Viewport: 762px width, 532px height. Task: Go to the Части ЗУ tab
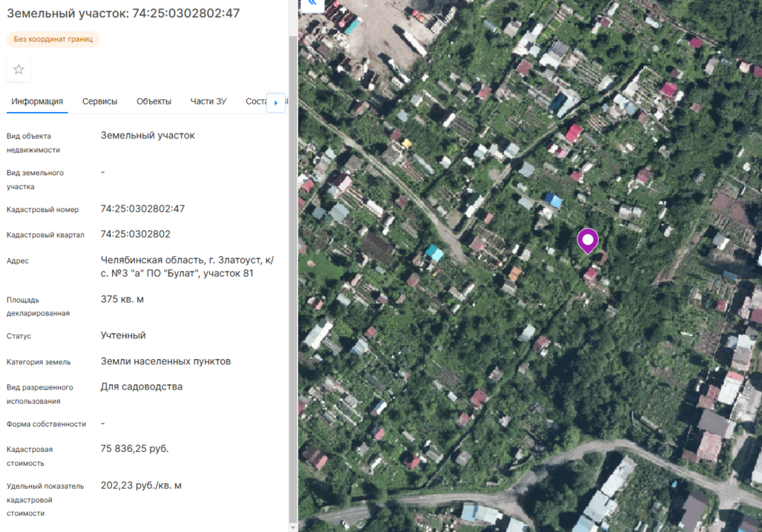209,101
